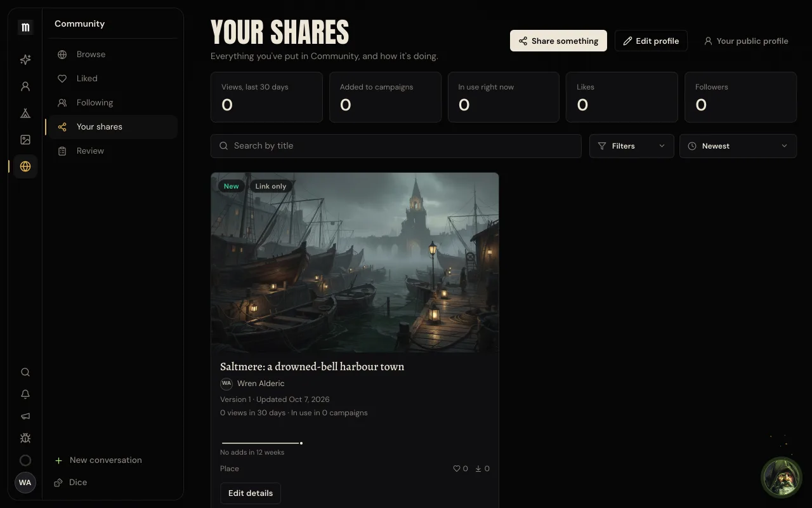Select Your shares menu item
Viewport: 812px width, 508px height.
pyautogui.click(x=112, y=127)
